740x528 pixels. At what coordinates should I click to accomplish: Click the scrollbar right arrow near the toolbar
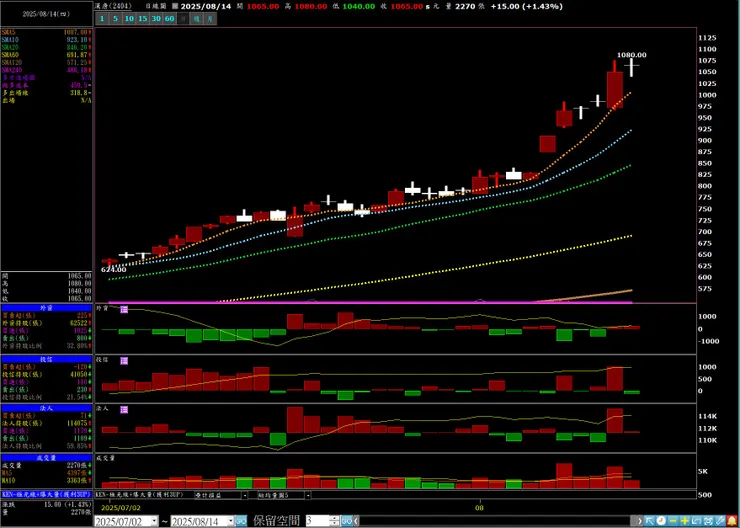[x=640, y=521]
